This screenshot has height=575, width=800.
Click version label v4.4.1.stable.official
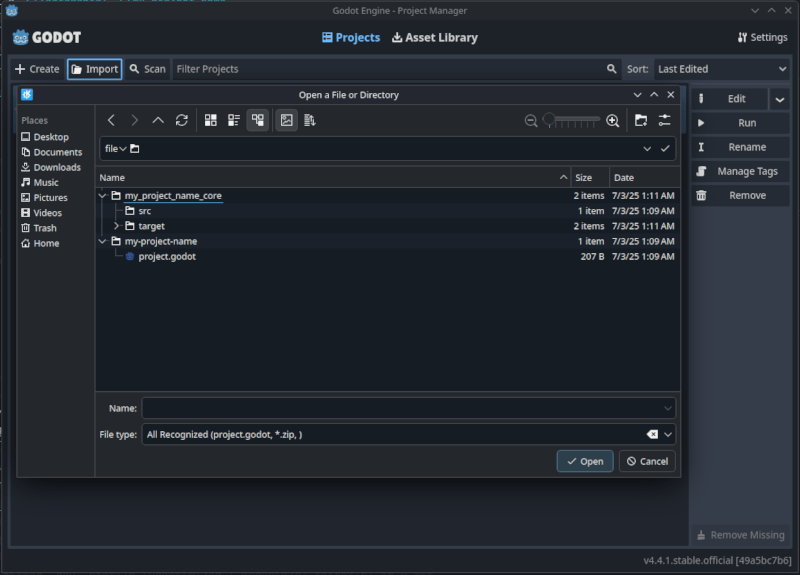point(717,560)
